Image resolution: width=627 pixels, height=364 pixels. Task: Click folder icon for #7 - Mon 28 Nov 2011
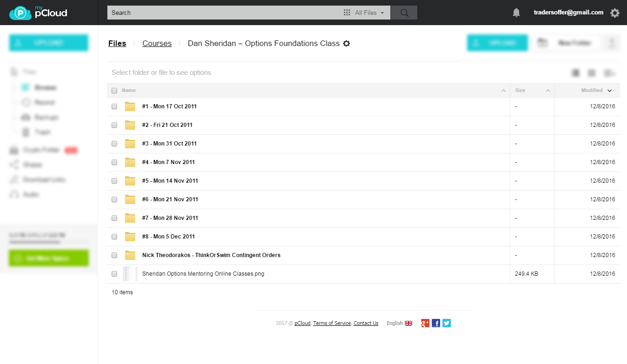[x=130, y=218]
